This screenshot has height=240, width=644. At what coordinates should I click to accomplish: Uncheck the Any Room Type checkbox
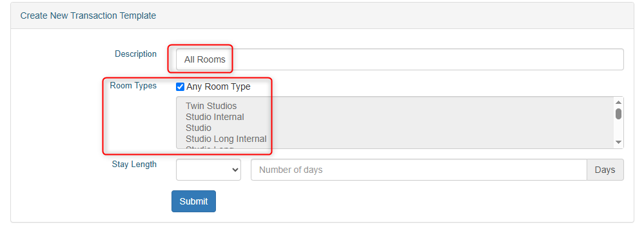180,86
